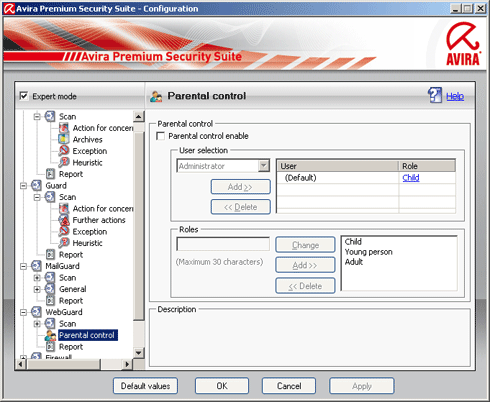The width and height of the screenshot is (490, 402).
Task: Select the Parental control tree item
Action: point(87,335)
